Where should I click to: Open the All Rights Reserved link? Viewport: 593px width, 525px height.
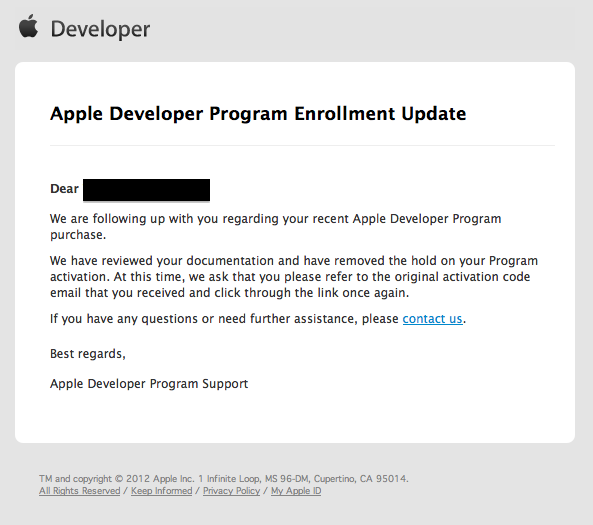(79, 491)
